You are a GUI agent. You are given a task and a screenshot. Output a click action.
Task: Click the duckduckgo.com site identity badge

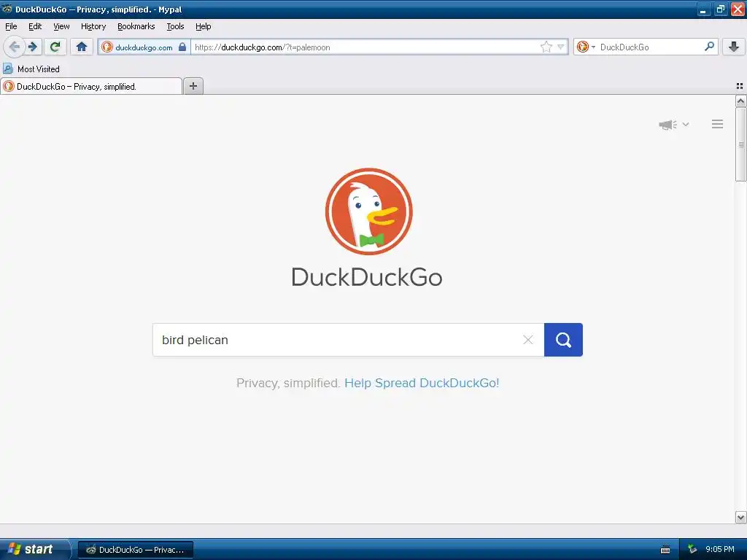pos(144,47)
